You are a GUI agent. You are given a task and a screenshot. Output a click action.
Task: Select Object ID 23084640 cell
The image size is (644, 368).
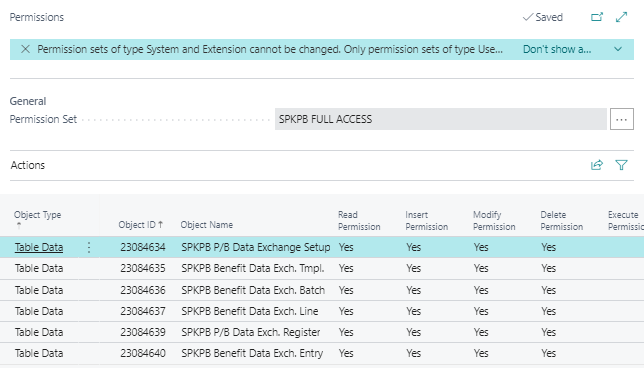(143, 353)
